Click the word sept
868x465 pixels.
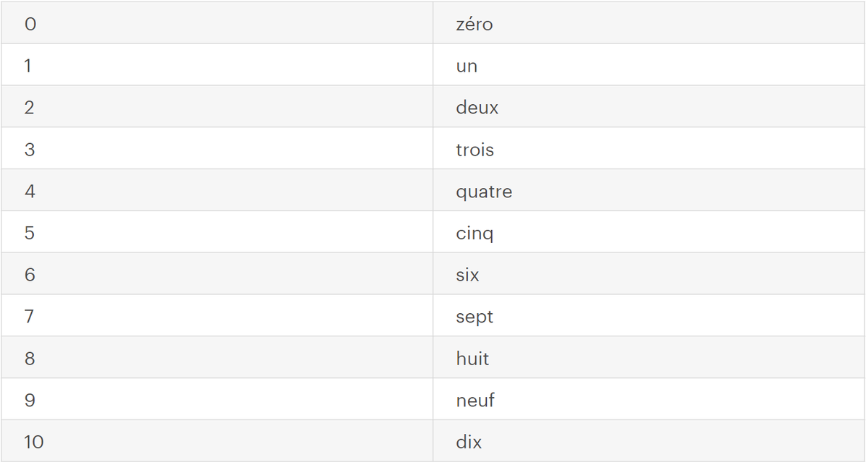pyautogui.click(x=474, y=317)
